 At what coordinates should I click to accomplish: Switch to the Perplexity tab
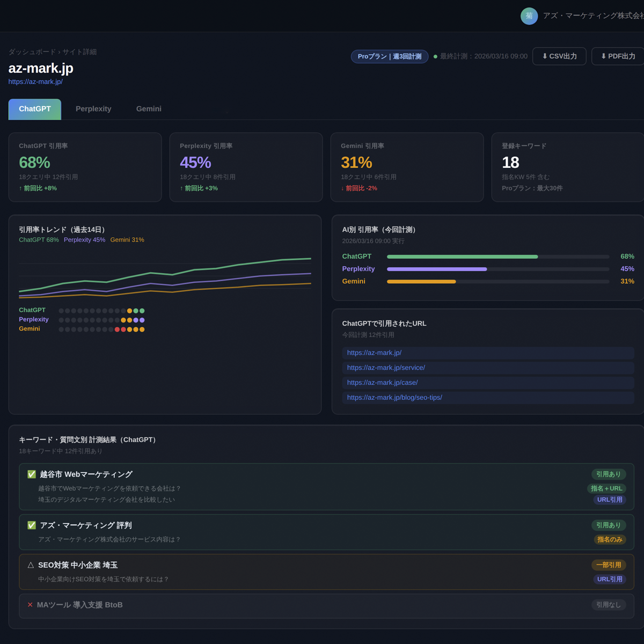click(93, 109)
